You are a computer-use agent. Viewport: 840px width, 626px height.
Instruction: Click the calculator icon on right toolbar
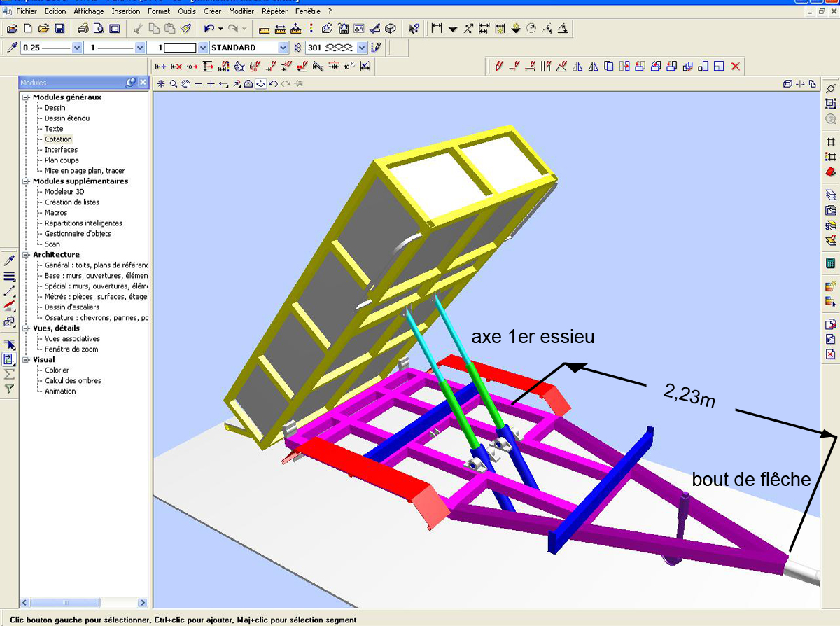click(831, 263)
